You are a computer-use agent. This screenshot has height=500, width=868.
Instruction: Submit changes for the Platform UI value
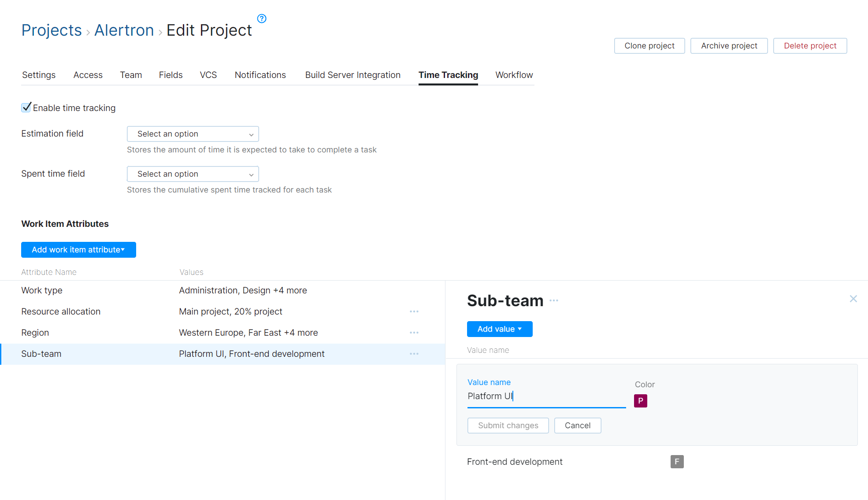point(508,425)
